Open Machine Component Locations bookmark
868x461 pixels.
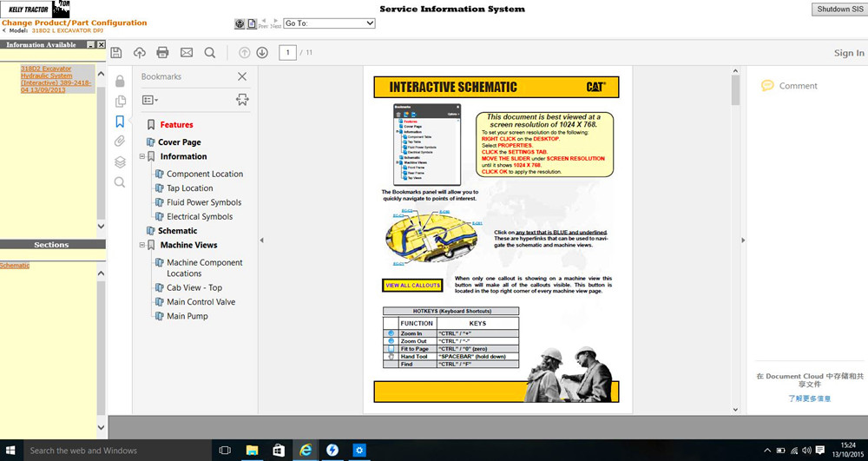[x=205, y=268]
